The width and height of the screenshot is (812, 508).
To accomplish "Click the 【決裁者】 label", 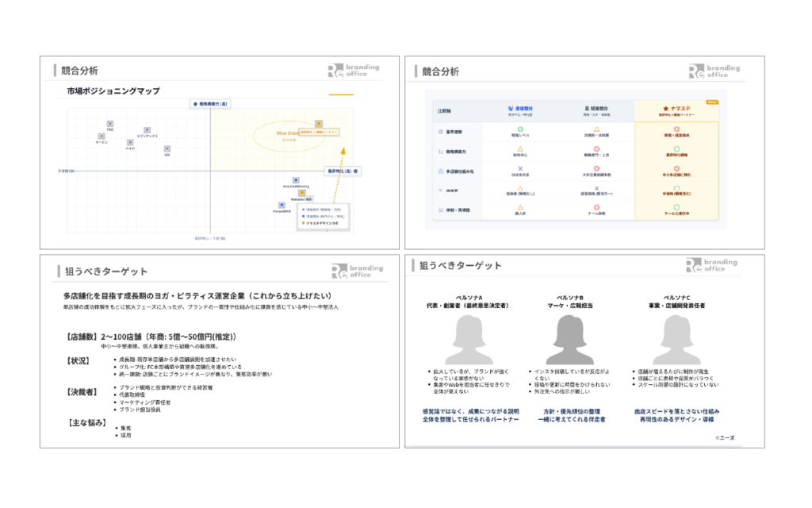I will [82, 392].
